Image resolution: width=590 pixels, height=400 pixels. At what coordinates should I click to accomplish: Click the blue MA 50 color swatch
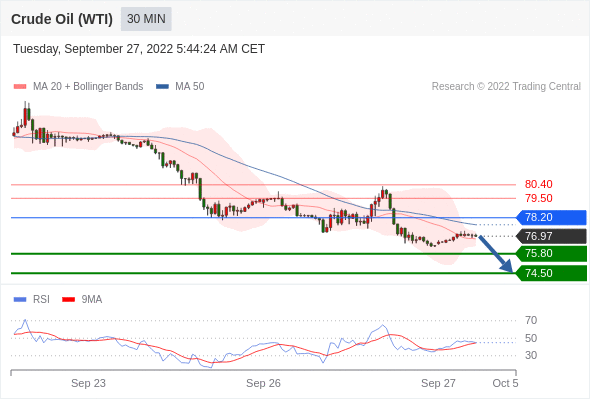[x=163, y=87]
